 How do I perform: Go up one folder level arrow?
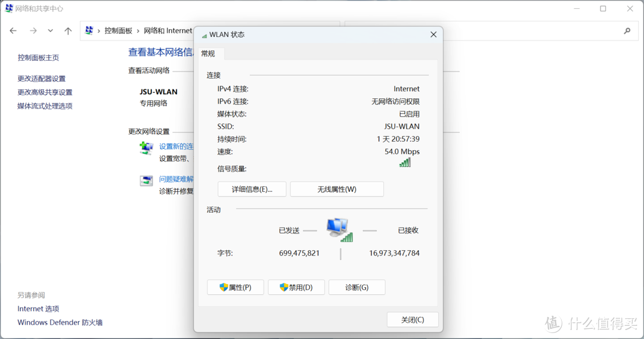click(x=68, y=31)
